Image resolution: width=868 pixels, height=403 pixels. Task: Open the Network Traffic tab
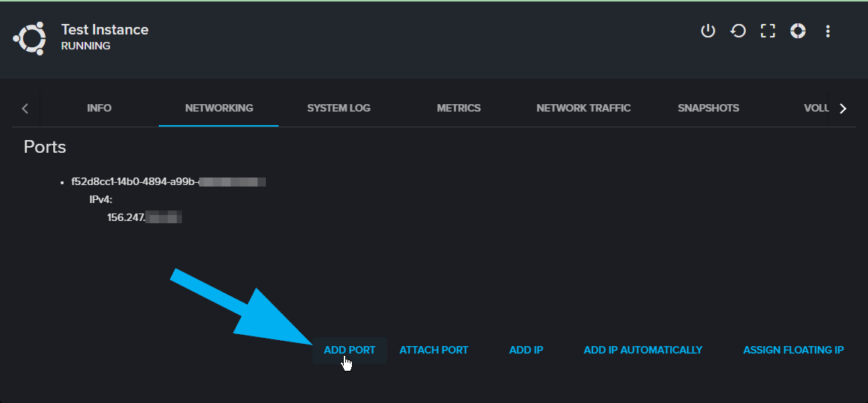click(583, 109)
